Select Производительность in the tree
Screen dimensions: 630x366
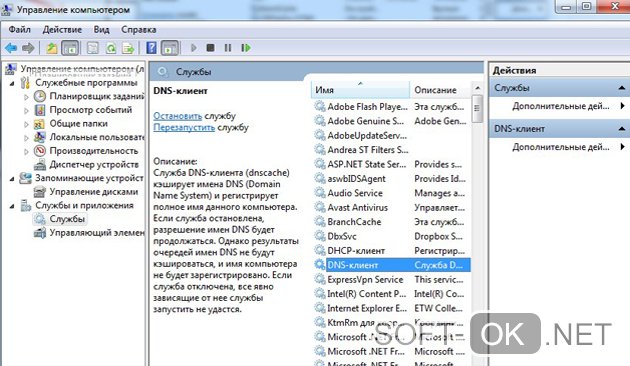(94, 151)
